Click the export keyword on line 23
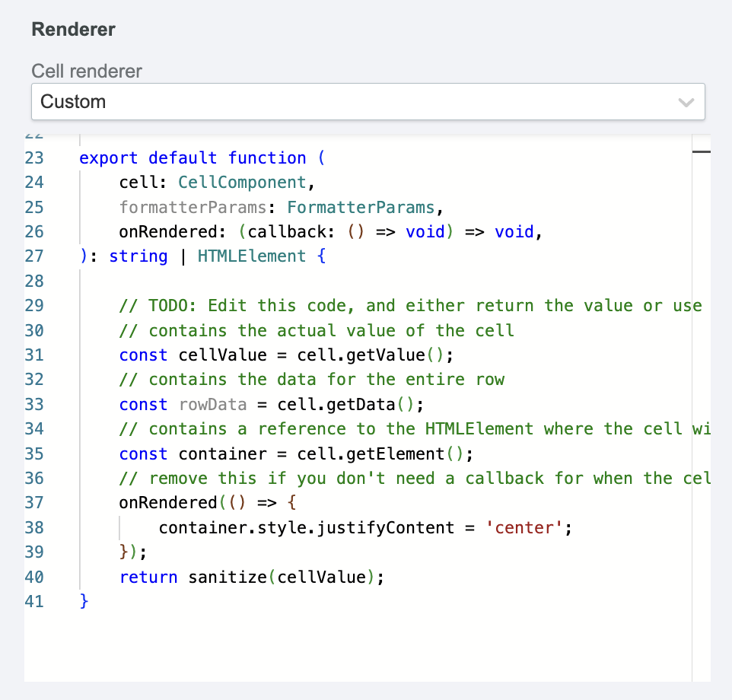This screenshot has height=700, width=732. click(109, 158)
